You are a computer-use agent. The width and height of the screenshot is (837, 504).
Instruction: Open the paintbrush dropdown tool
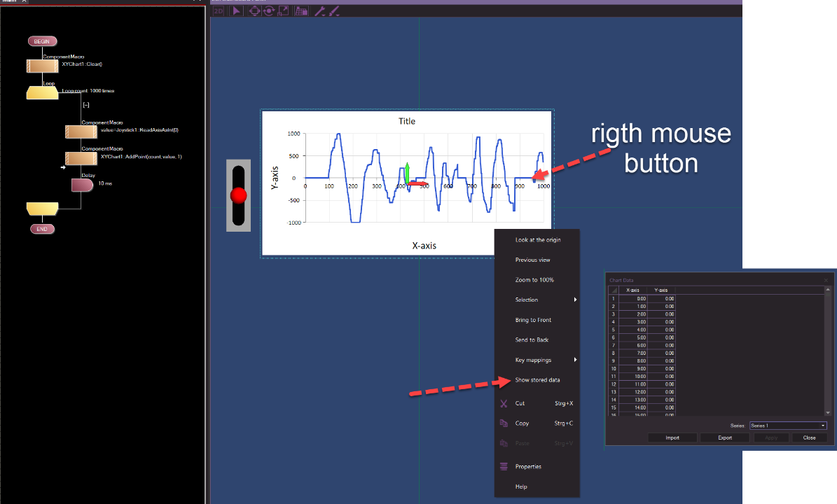coord(334,10)
